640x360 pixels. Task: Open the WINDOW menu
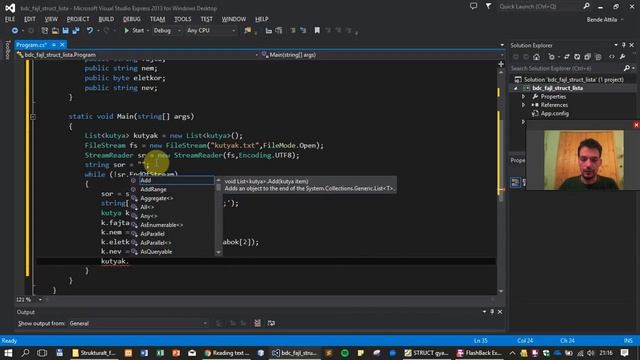[x=234, y=19]
